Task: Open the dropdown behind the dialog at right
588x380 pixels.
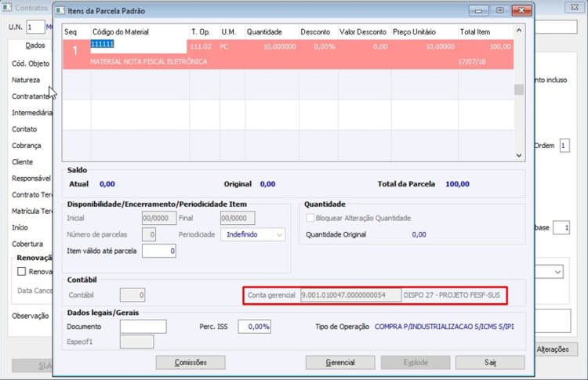Action: [x=557, y=272]
